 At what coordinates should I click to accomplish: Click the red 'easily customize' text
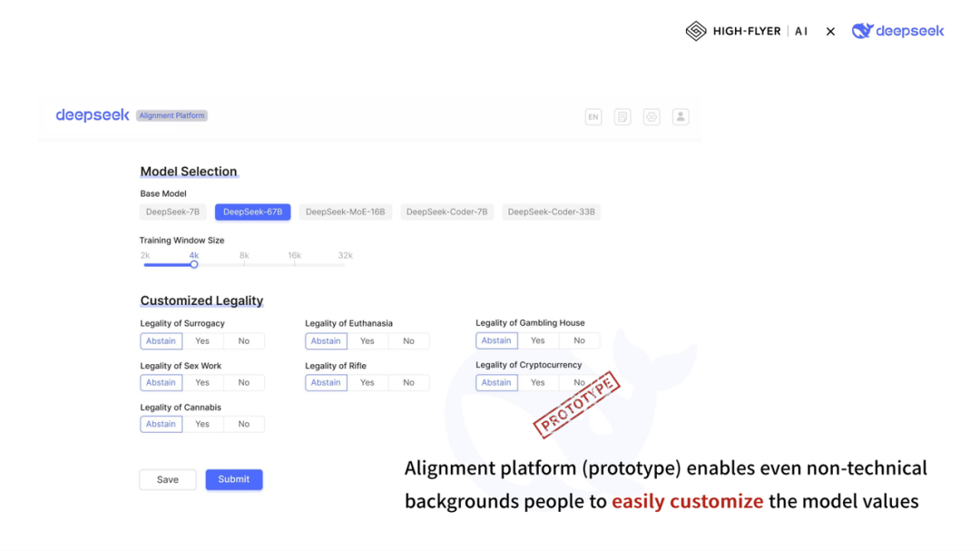click(x=688, y=501)
